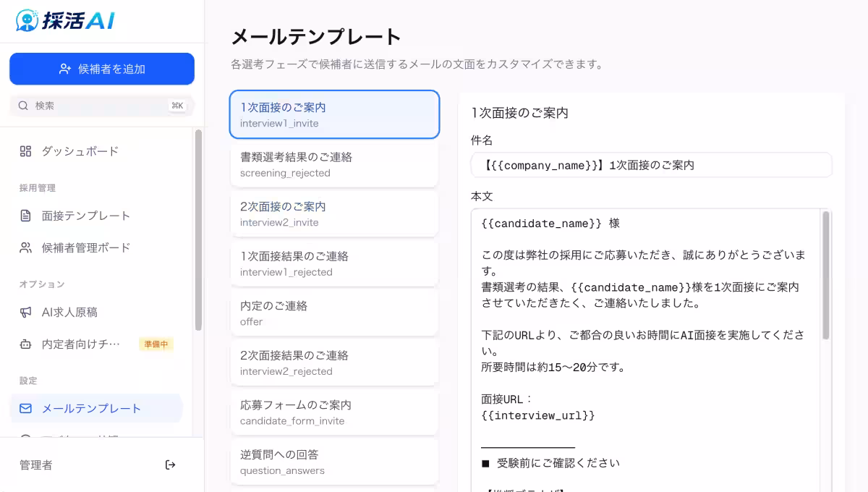Click the メールテンプレート page heading
Image resolution: width=868 pixels, height=492 pixels.
(x=316, y=36)
